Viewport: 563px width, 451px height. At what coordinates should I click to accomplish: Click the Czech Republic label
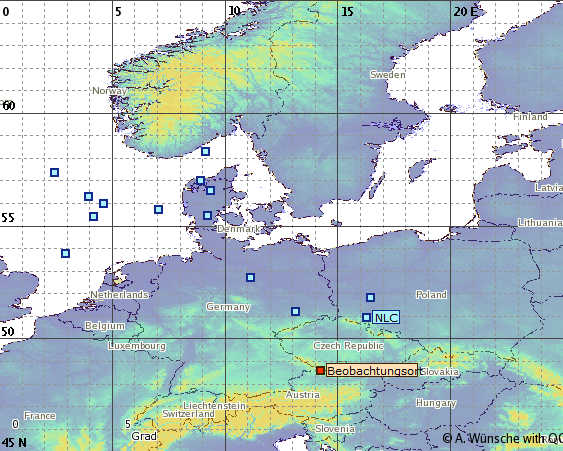[x=348, y=346]
